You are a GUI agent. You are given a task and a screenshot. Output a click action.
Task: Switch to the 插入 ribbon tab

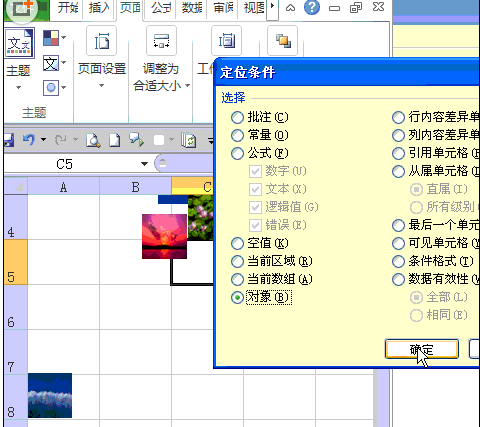(99, 8)
